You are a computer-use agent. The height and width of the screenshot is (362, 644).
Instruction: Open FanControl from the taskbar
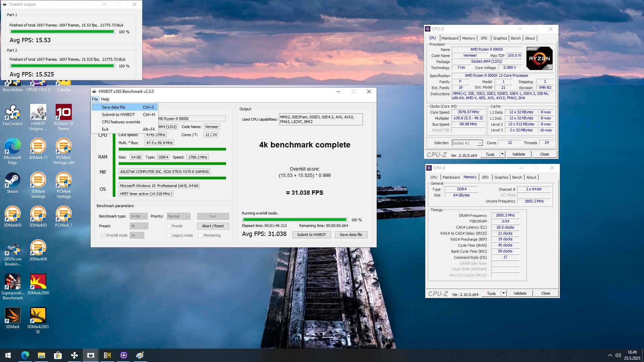74,355
